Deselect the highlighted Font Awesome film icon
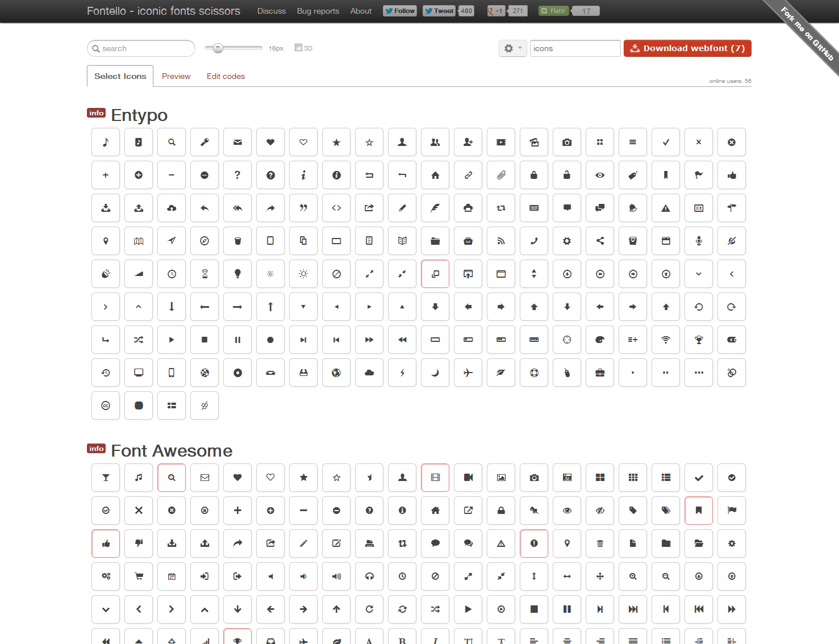839x644 pixels. (435, 478)
